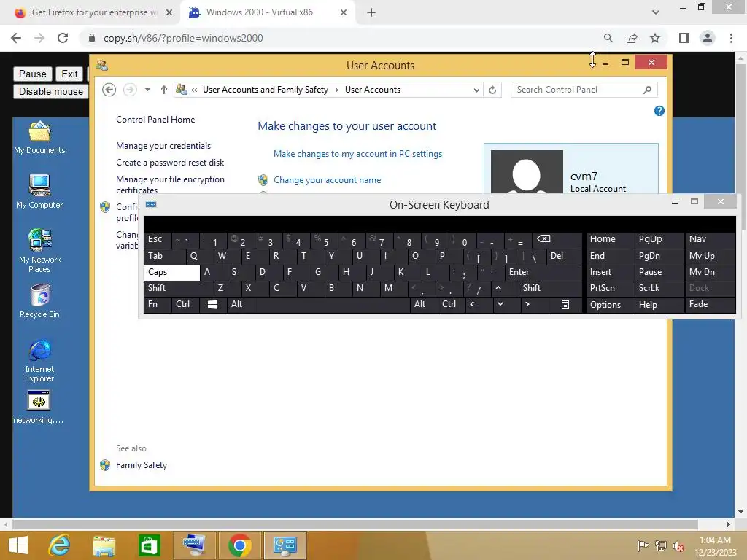
Task: Toggle the left Alt key
Action: (x=240, y=304)
